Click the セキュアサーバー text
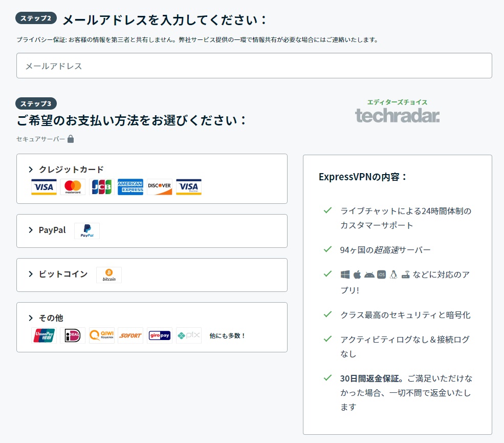 click(40, 139)
